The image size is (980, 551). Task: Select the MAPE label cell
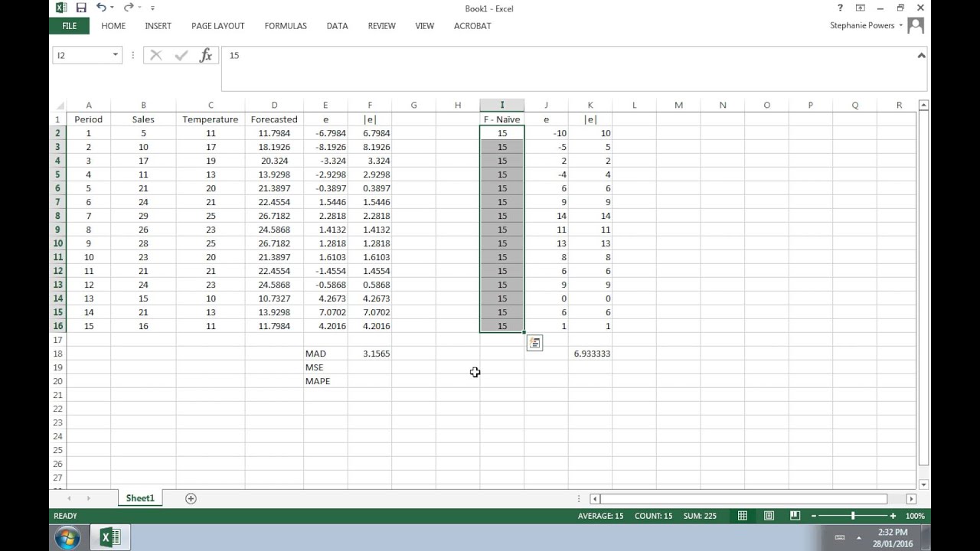tap(325, 381)
